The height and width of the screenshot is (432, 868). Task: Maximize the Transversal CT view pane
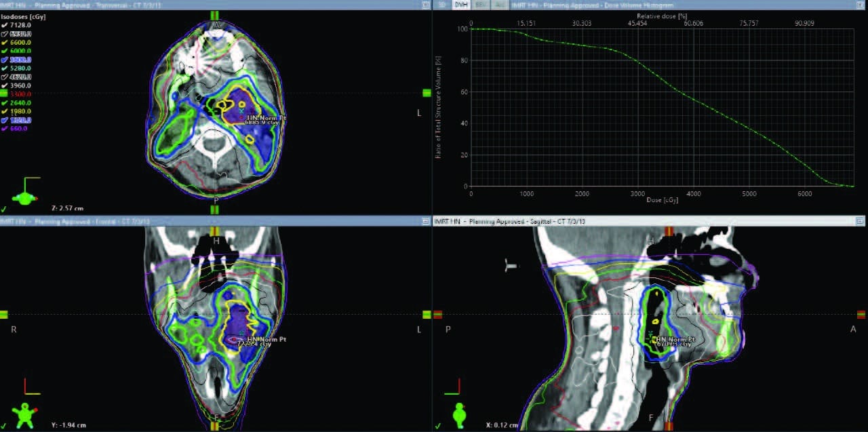click(425, 5)
